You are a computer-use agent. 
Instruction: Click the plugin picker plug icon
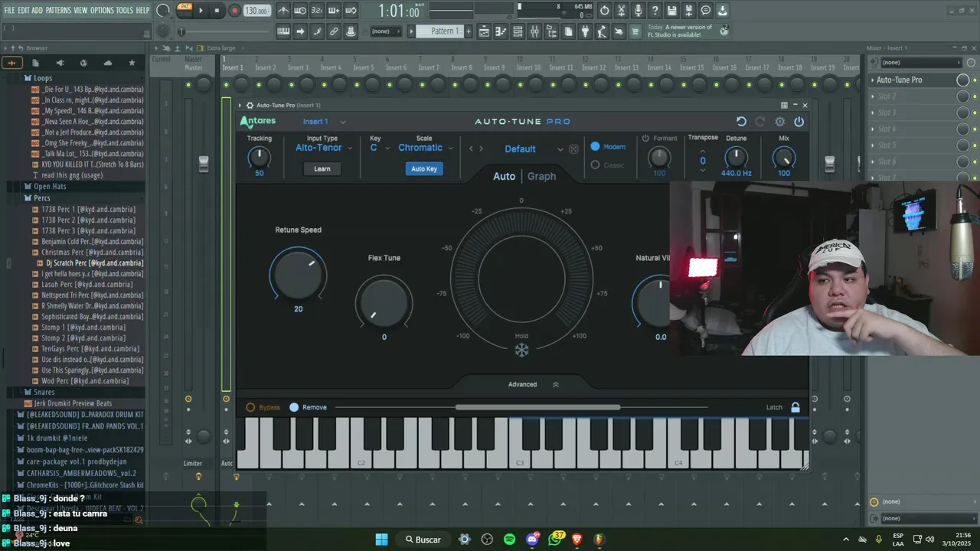585,31
